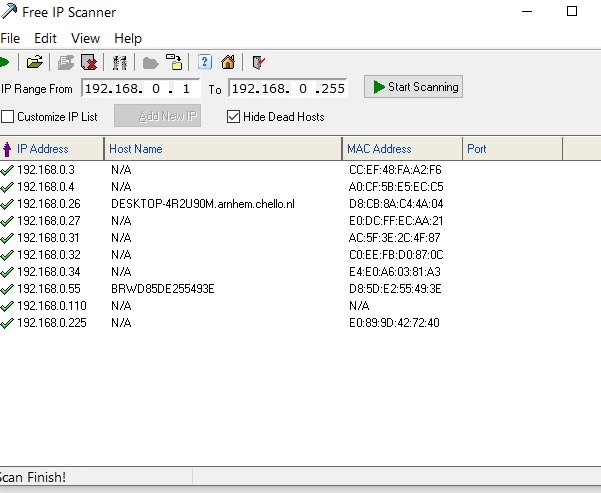Open the View menu
Viewport: 601px width, 493px height.
(85, 38)
